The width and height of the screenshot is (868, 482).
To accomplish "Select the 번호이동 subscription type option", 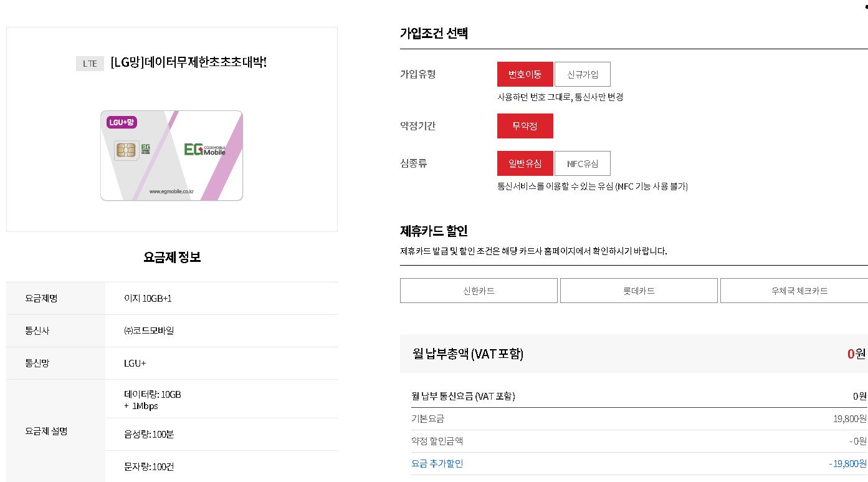I will point(525,74).
